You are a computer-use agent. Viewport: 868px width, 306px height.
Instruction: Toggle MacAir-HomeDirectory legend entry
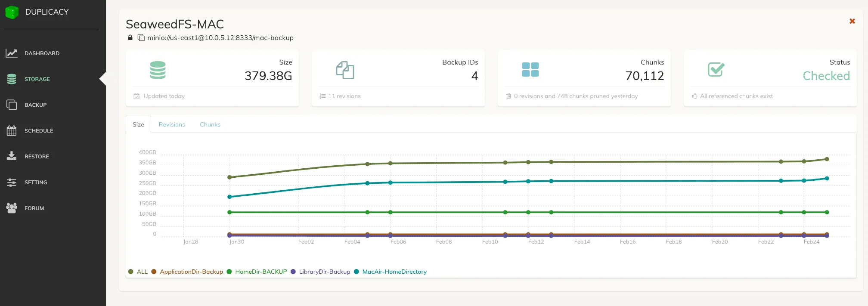click(x=391, y=272)
